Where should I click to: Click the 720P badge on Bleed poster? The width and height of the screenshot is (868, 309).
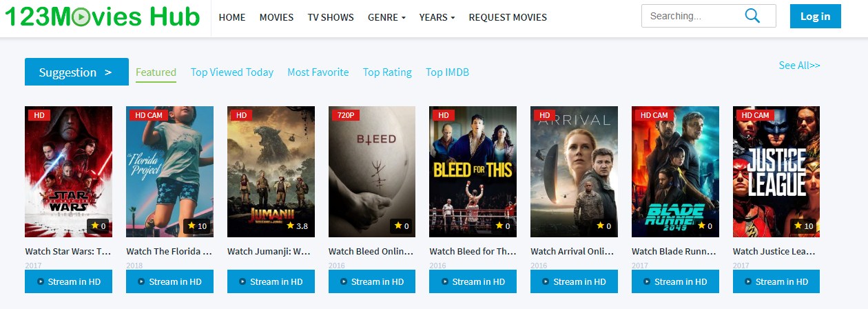pos(346,115)
